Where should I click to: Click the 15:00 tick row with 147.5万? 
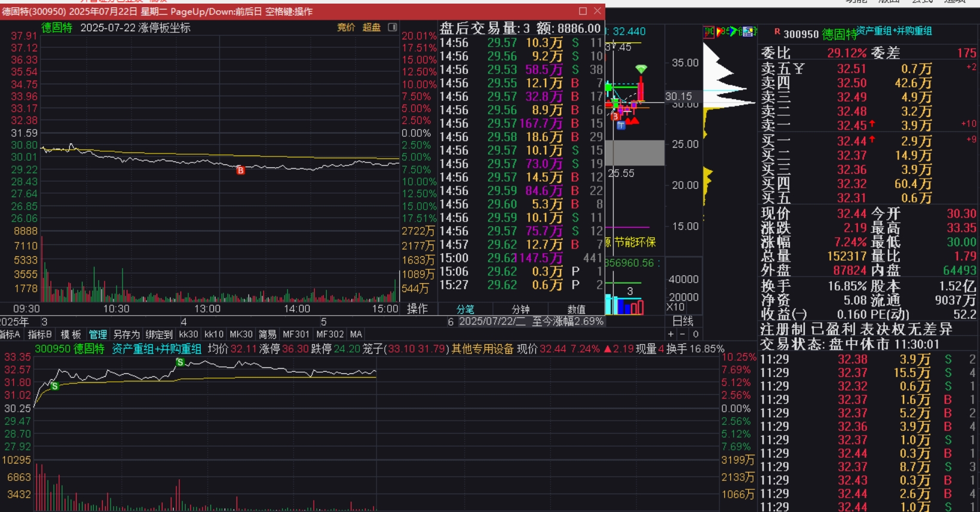[x=521, y=258]
